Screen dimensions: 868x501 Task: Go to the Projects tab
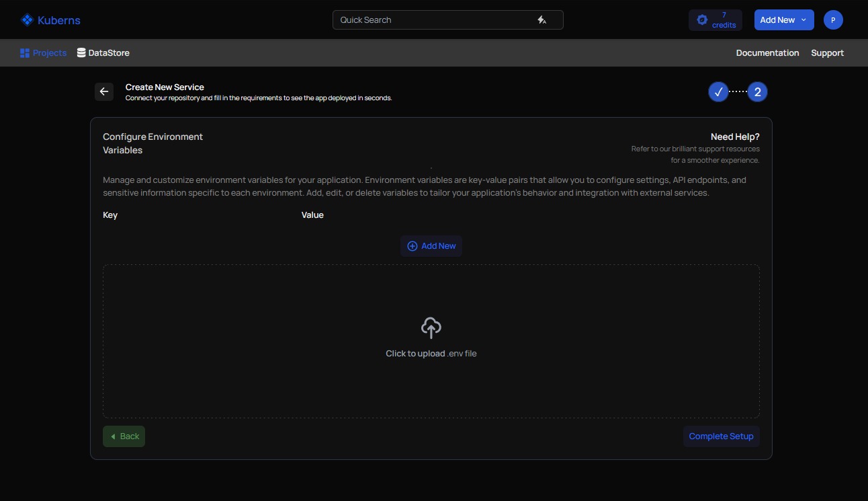[x=44, y=52]
